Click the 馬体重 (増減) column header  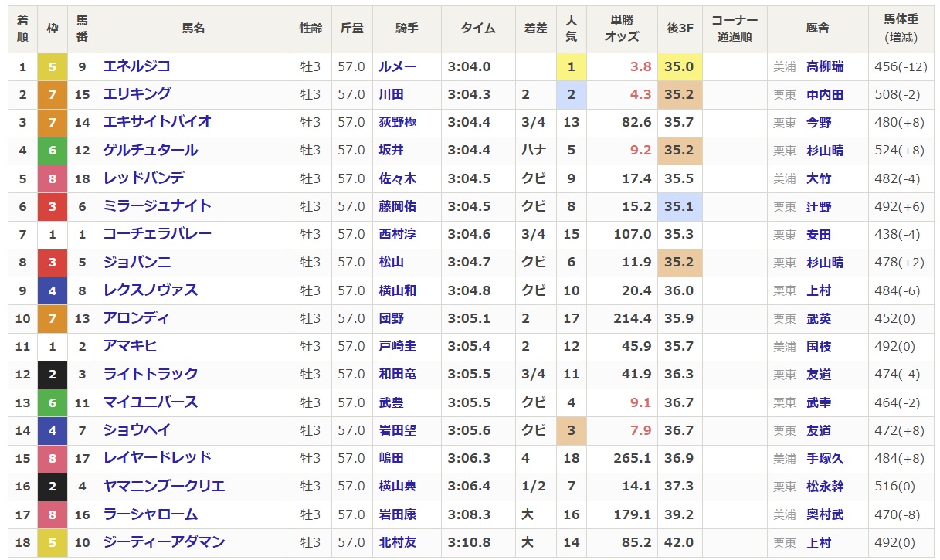[x=901, y=29]
